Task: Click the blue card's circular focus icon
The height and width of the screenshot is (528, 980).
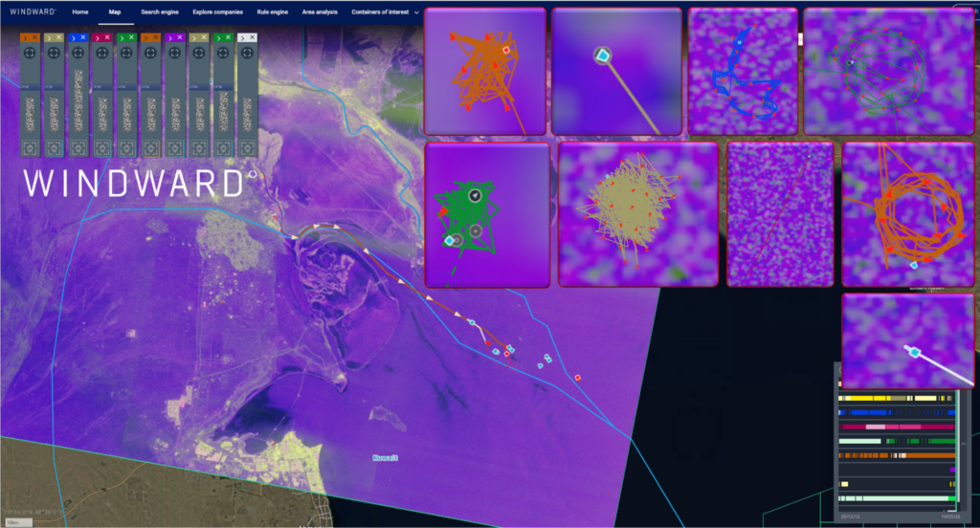Action: [x=78, y=54]
